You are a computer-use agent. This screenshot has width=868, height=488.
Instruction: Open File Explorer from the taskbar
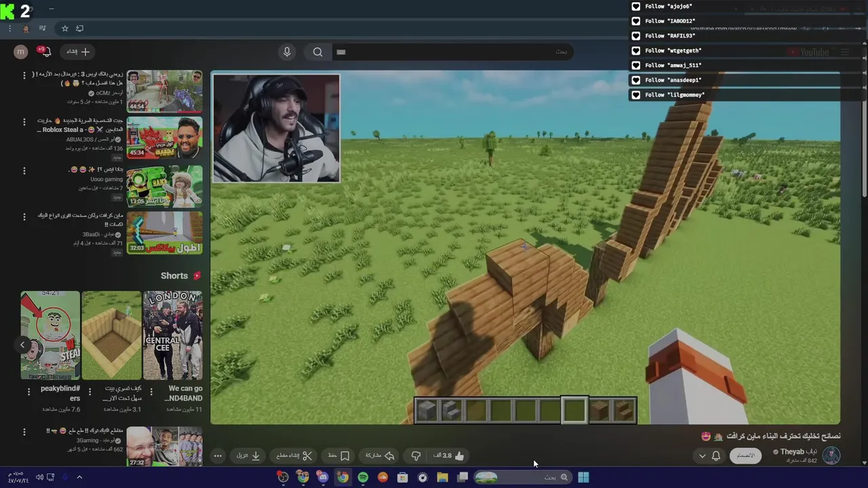[442, 477]
